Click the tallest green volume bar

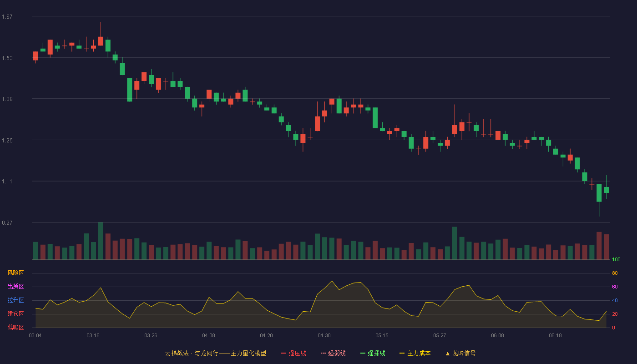pos(101,241)
